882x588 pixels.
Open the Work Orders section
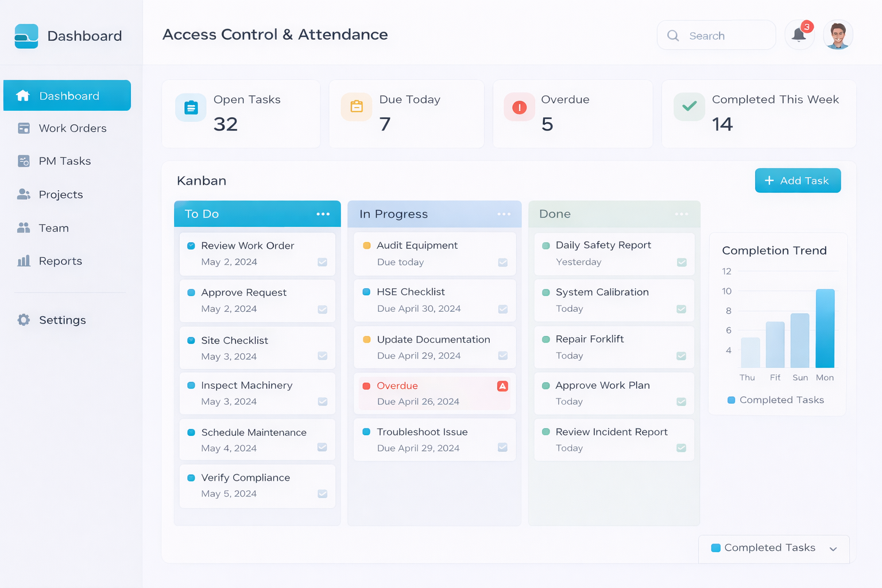tap(72, 128)
